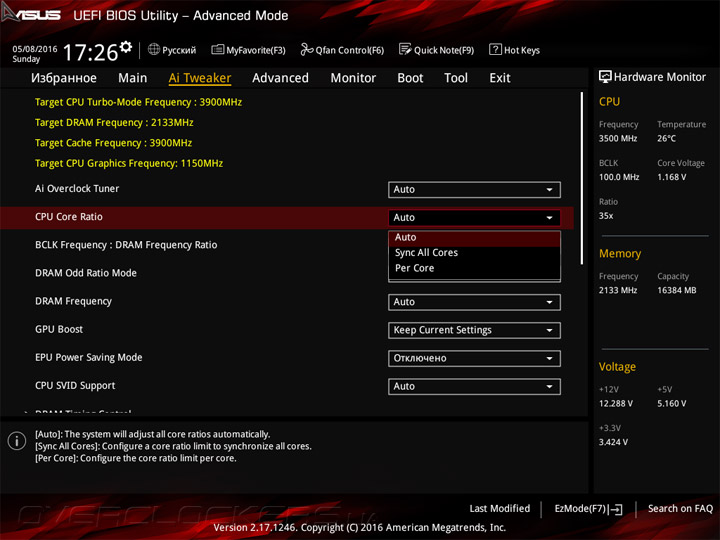Click the 17:26 clock display
Image resolution: width=720 pixels, height=540 pixels.
(x=90, y=52)
